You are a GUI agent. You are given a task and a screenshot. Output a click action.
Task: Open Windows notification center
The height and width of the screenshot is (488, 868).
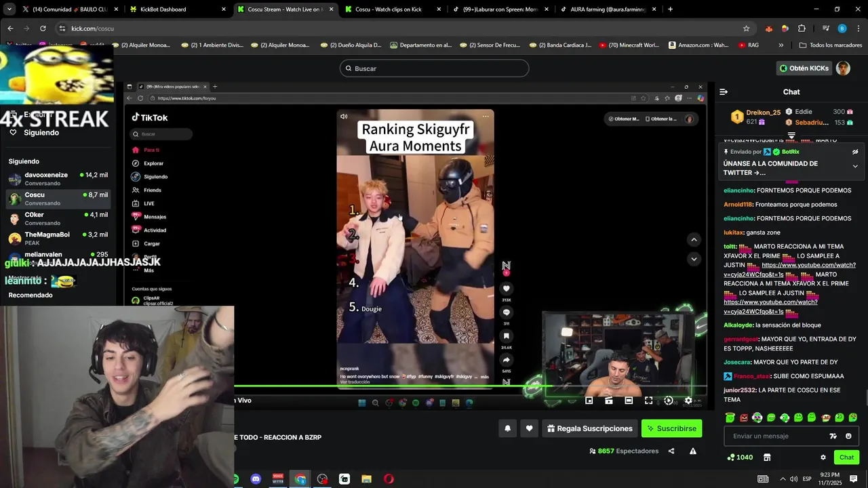[x=854, y=479]
